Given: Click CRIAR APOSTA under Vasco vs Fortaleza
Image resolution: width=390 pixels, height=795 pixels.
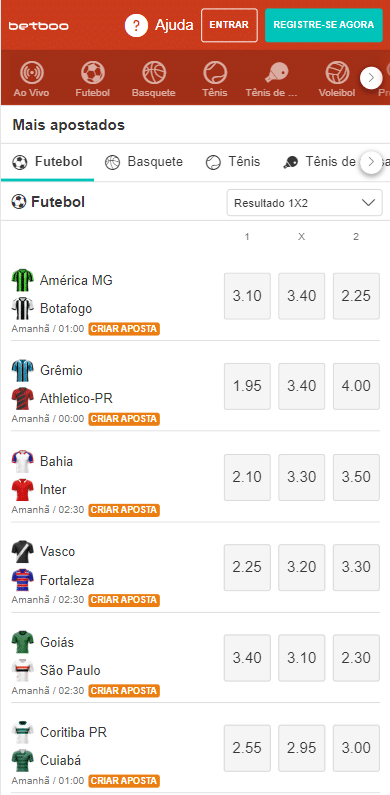Looking at the screenshot, I should 124,600.
